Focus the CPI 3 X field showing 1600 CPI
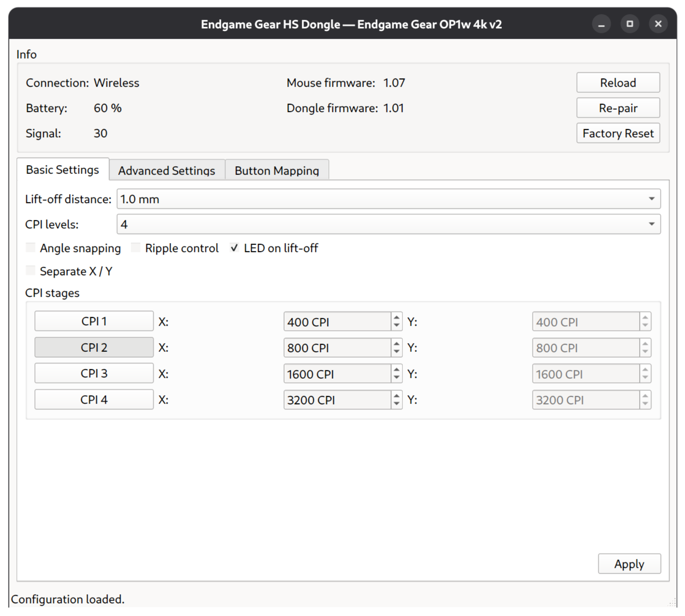Screen dimensions: 685x616 click(x=338, y=374)
